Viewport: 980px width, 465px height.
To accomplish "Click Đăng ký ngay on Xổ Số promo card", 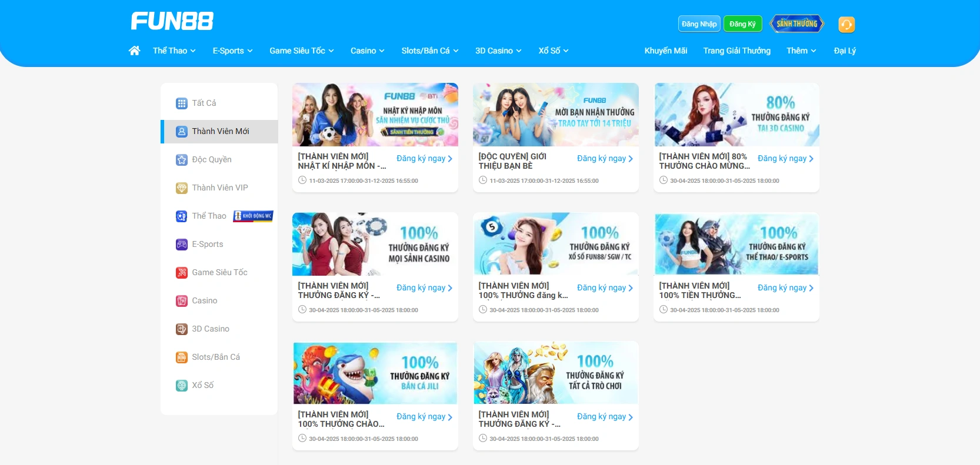I will pos(605,288).
